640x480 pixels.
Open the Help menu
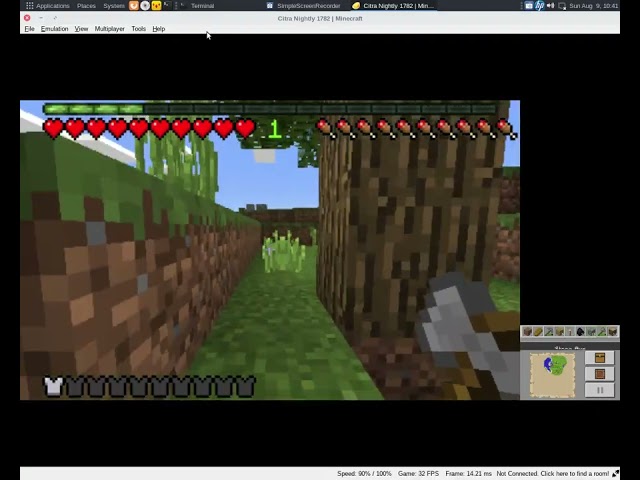click(158, 29)
